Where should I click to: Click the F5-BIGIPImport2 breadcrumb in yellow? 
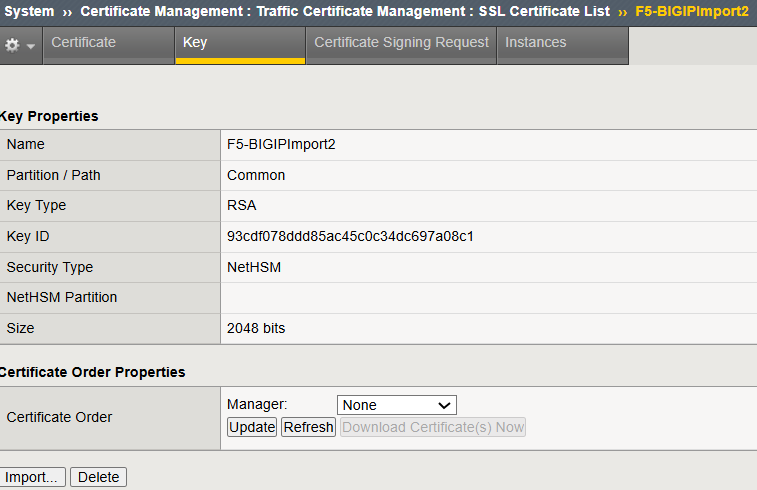coord(692,11)
